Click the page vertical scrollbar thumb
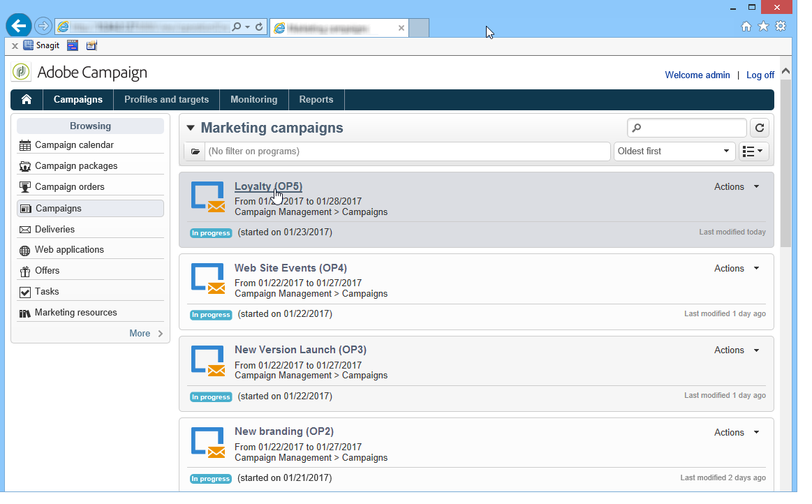Screen dimensions: 812x504 [785, 163]
